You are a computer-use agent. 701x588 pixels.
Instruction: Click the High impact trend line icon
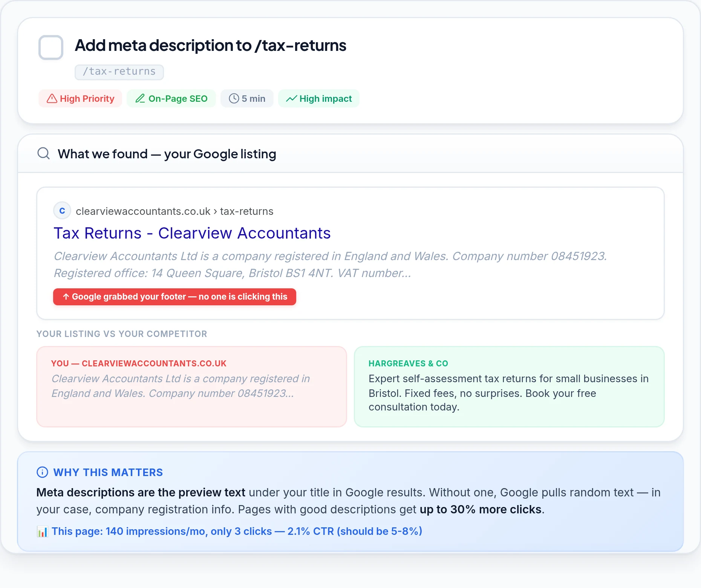pos(291,99)
